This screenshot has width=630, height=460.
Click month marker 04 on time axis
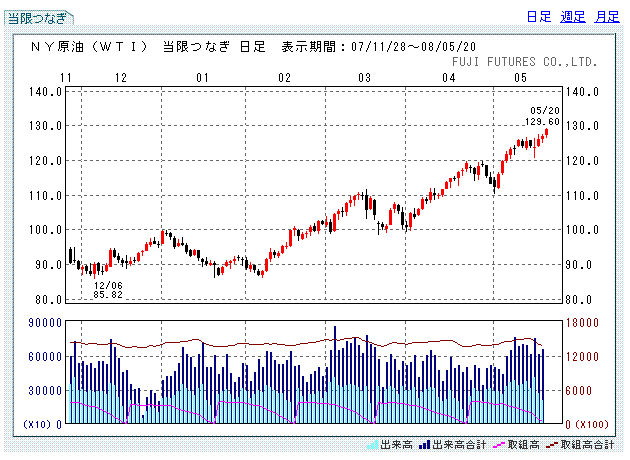(441, 78)
